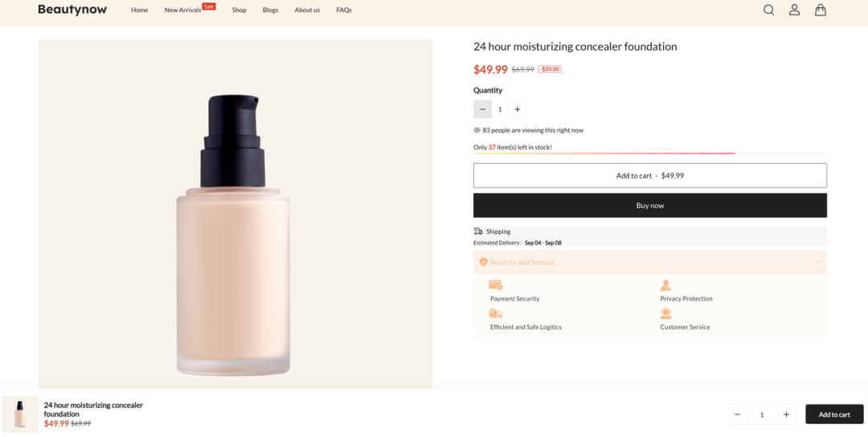Open the New Arrivals menu
This screenshot has width=868, height=437.
[182, 10]
